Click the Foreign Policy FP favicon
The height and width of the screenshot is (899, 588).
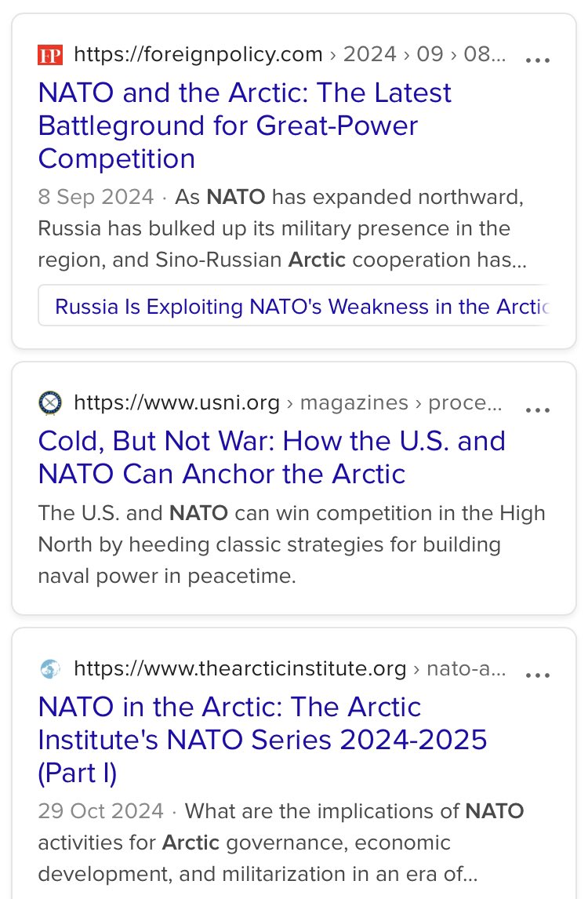point(50,55)
